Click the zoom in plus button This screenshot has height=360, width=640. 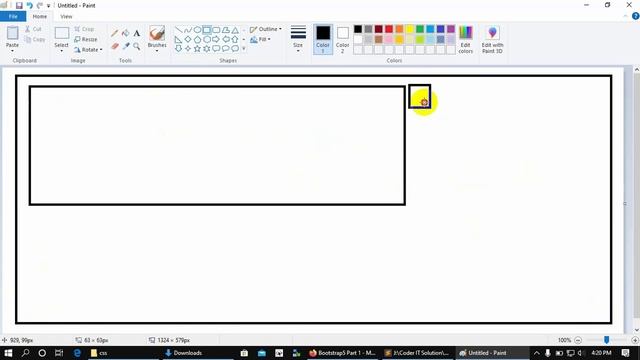click(x=635, y=340)
